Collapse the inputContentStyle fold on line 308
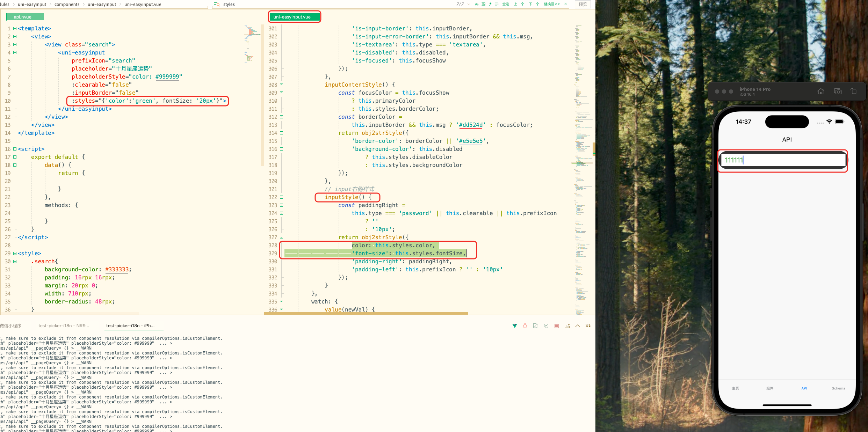 (x=281, y=85)
